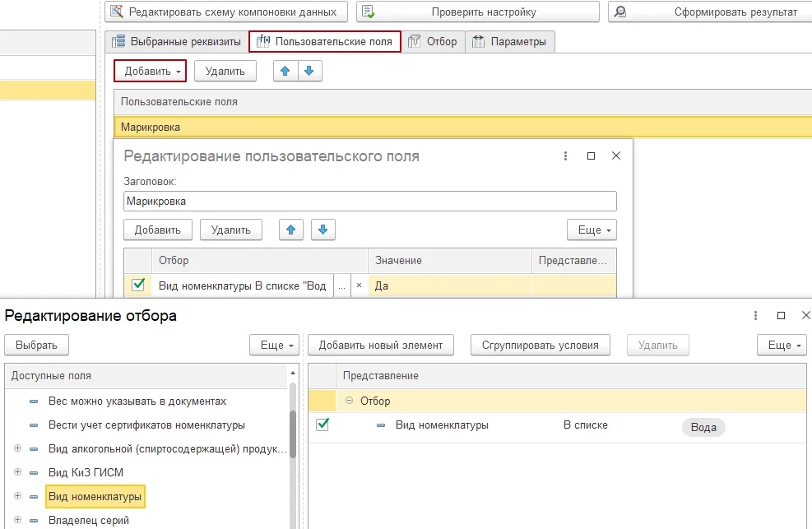812x529 pixels.
Task: Toggle checkbox for Вид номенклатуры В списке row
Action: (138, 285)
